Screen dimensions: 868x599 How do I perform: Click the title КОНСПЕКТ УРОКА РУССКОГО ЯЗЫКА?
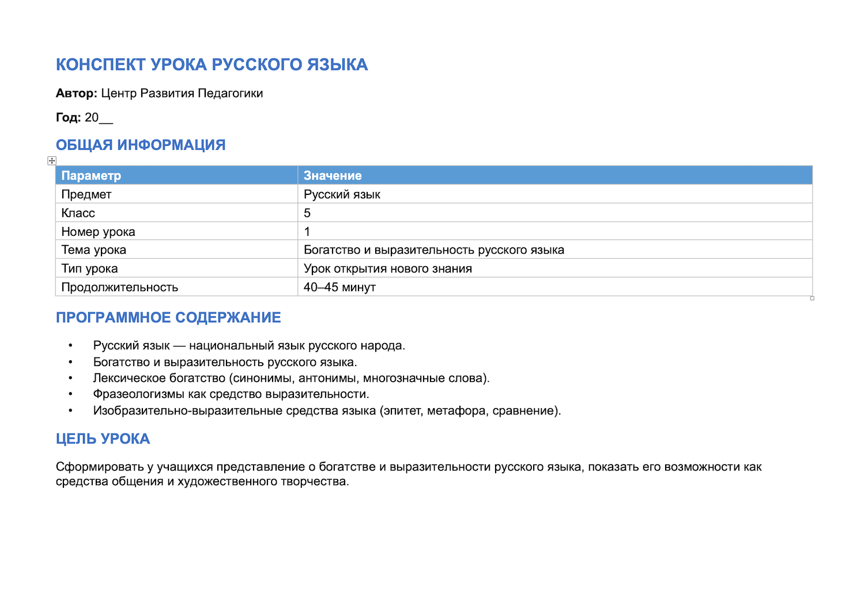point(212,65)
